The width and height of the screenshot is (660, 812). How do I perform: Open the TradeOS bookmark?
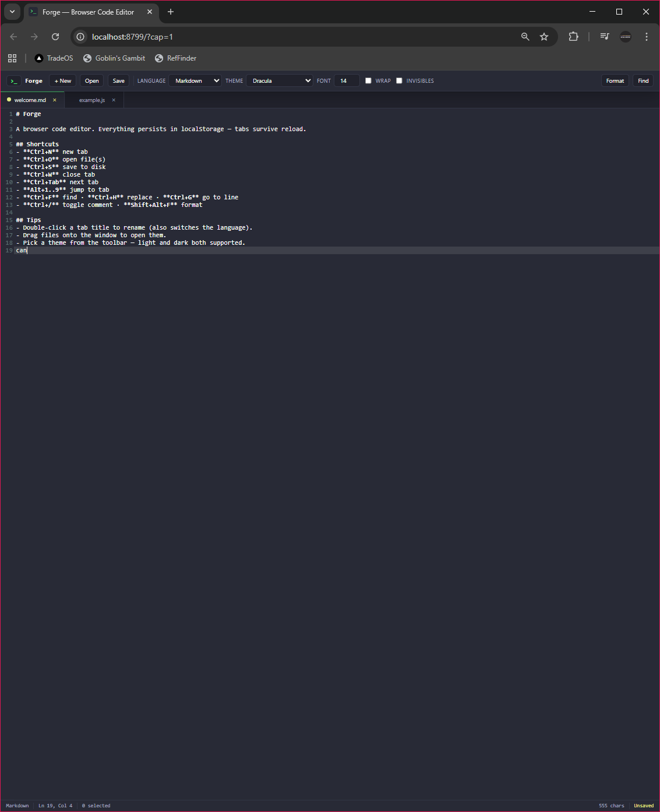[x=54, y=58]
